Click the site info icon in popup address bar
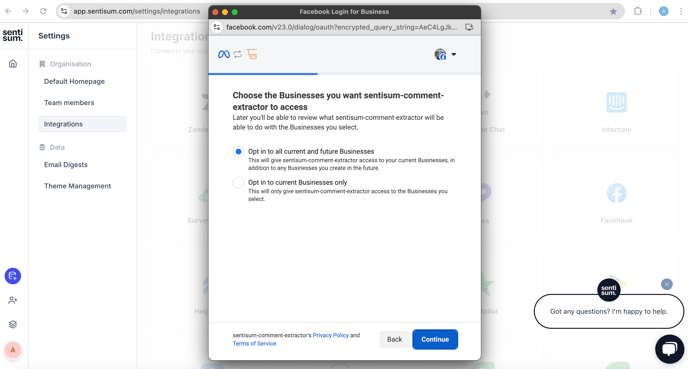The image size is (688, 369). 217,27
